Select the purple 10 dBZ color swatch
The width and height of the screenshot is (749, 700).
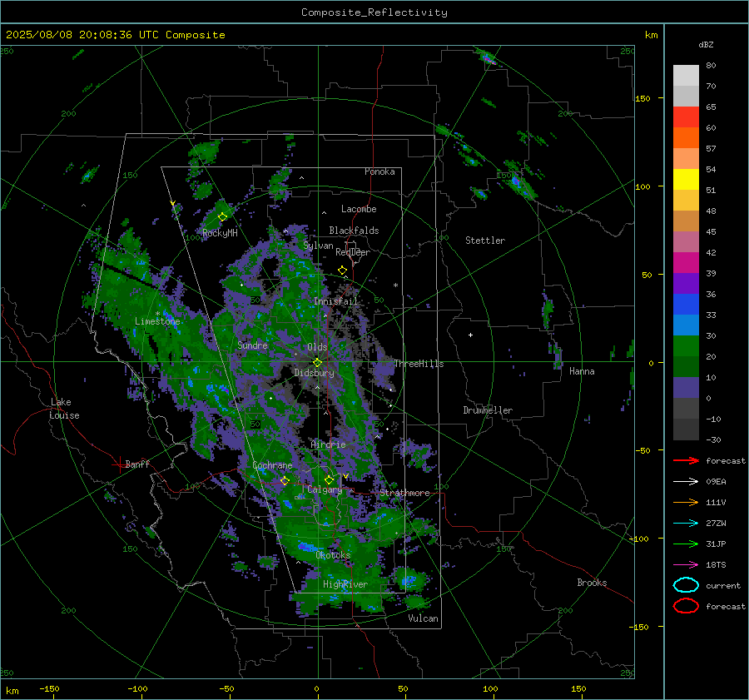tap(686, 388)
